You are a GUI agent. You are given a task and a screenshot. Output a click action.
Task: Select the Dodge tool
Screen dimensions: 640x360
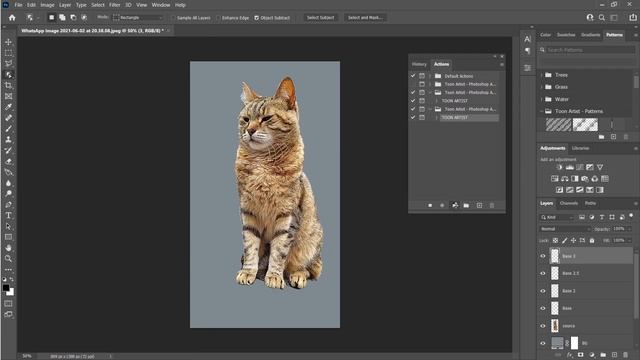(x=8, y=193)
